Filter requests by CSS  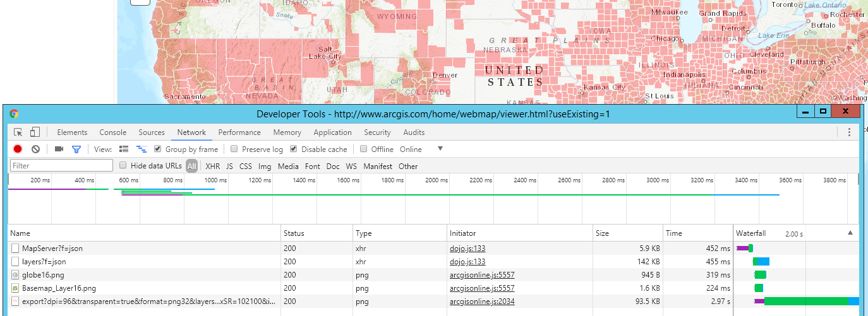pyautogui.click(x=245, y=167)
